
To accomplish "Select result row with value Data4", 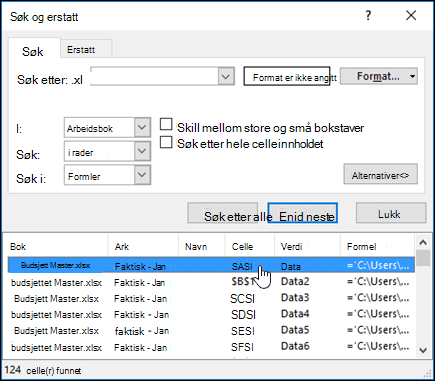I will (x=211, y=314).
